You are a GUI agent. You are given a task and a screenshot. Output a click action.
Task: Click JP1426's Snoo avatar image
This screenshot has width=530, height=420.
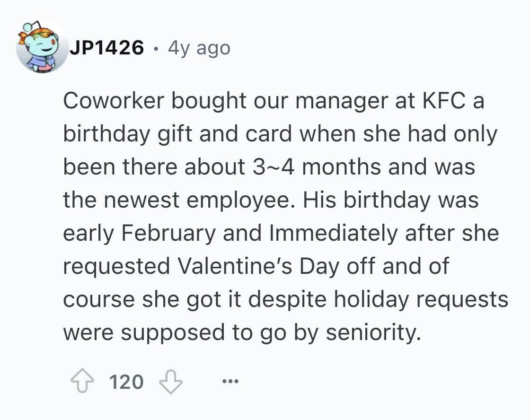pos(42,47)
